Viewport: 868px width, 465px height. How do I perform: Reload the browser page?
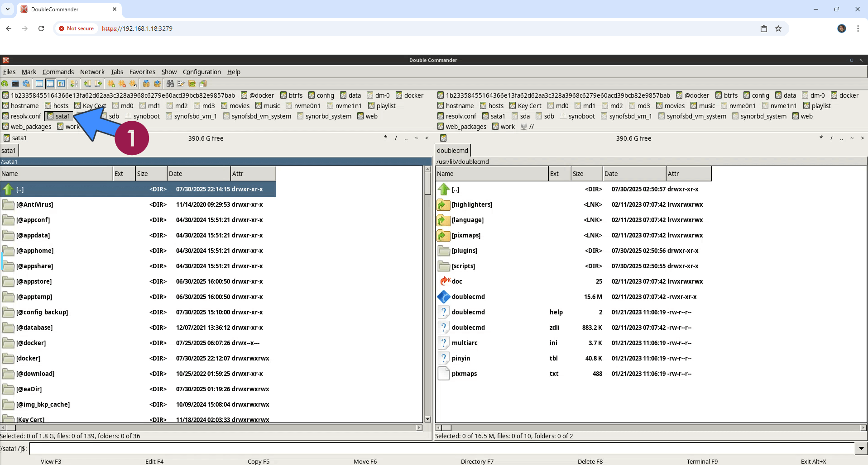point(41,28)
